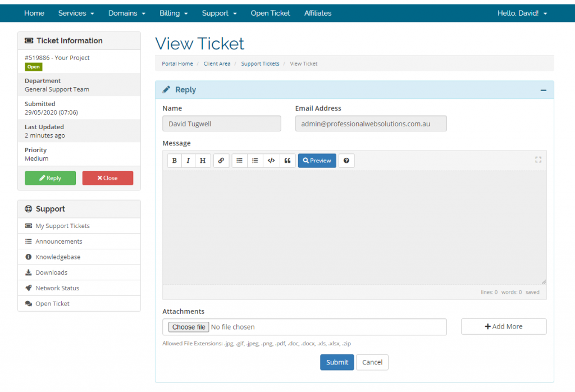Insert a hyperlink using the link icon
Screen dimensions: 575x392
click(221, 161)
